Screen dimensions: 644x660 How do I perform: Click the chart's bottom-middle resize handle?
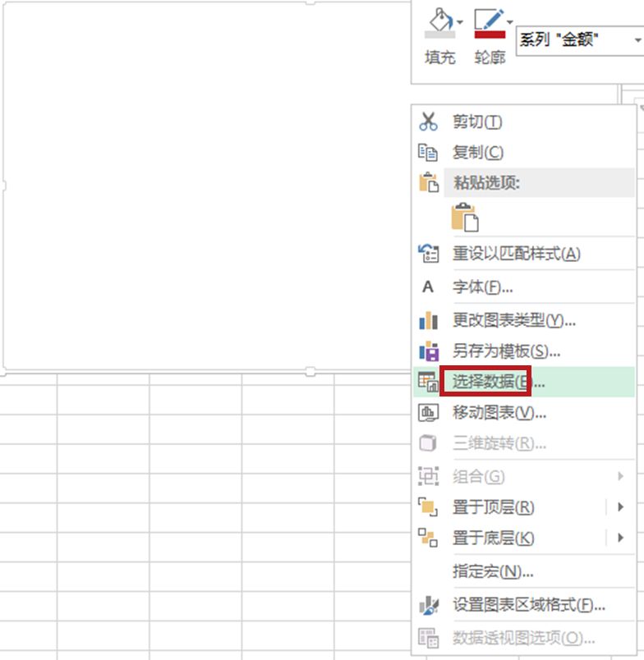tap(310, 372)
